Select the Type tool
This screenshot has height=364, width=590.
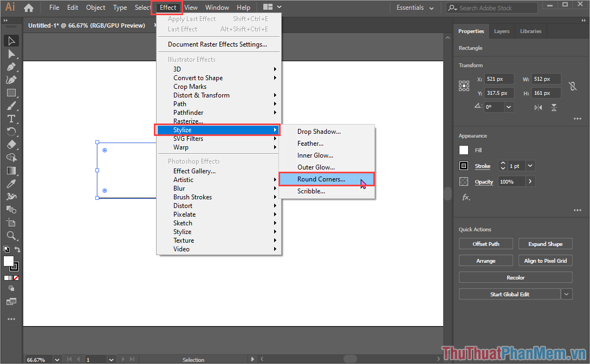(11, 119)
